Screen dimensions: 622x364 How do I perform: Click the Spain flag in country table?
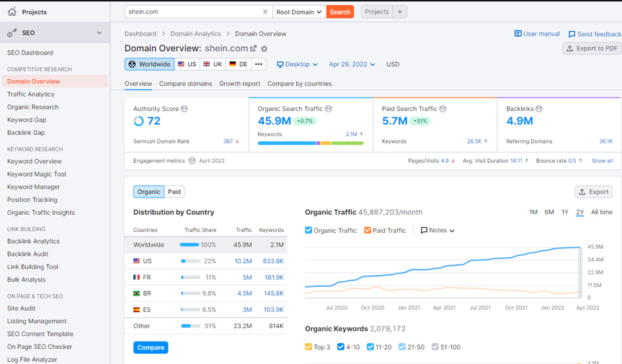pos(136,310)
